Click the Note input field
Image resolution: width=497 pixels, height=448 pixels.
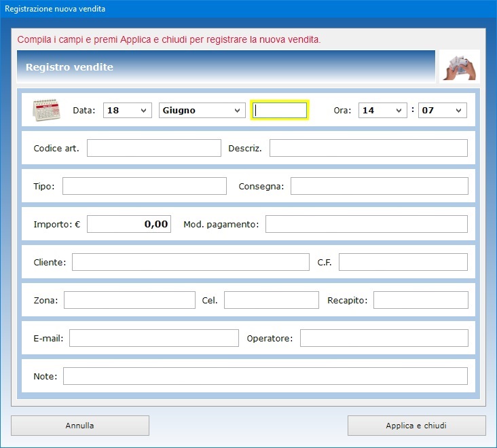[x=265, y=376]
